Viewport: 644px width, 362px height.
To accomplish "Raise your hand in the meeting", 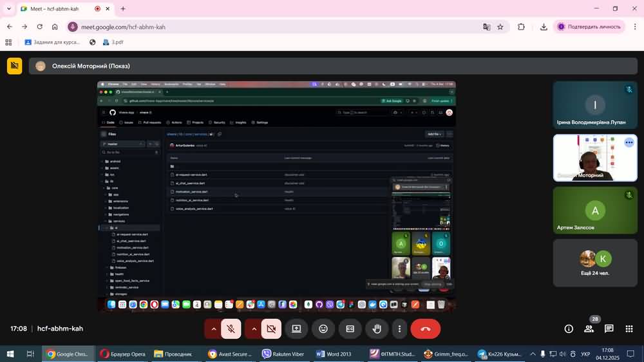I will 377,329.
